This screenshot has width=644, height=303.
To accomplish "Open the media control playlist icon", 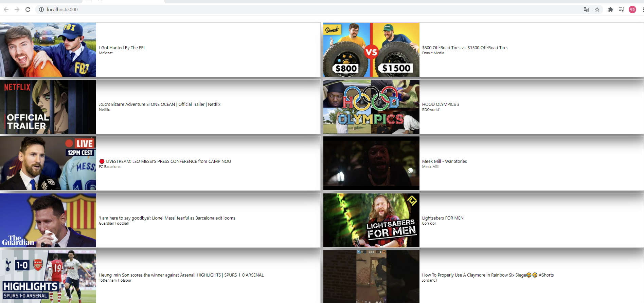I will point(621,10).
